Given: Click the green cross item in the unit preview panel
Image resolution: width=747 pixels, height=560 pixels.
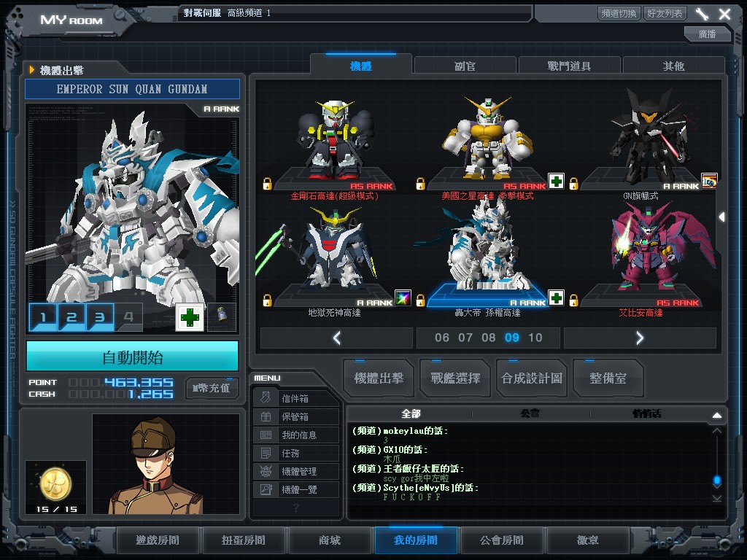Looking at the screenshot, I should point(190,317).
